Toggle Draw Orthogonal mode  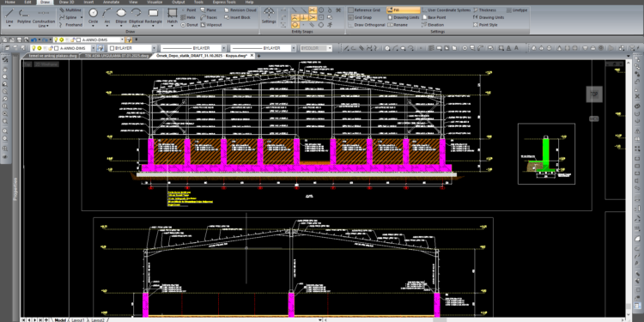pyautogui.click(x=367, y=25)
